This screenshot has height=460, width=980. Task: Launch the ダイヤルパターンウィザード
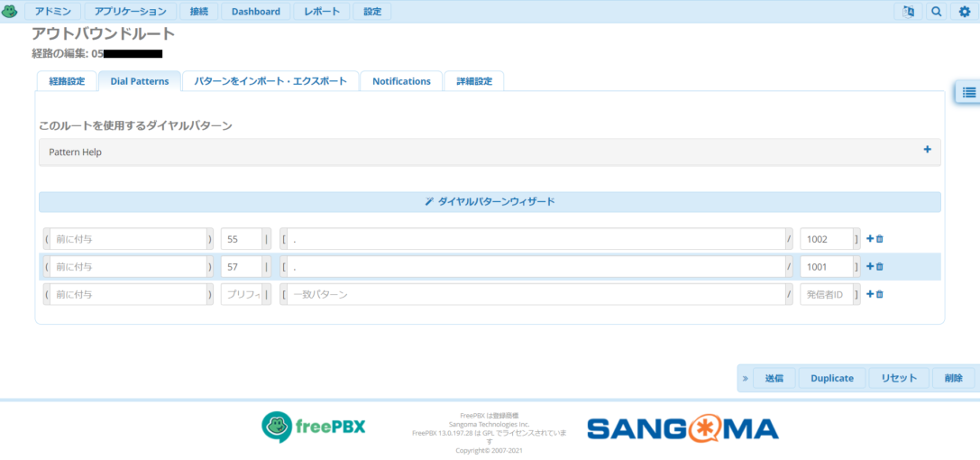(490, 202)
